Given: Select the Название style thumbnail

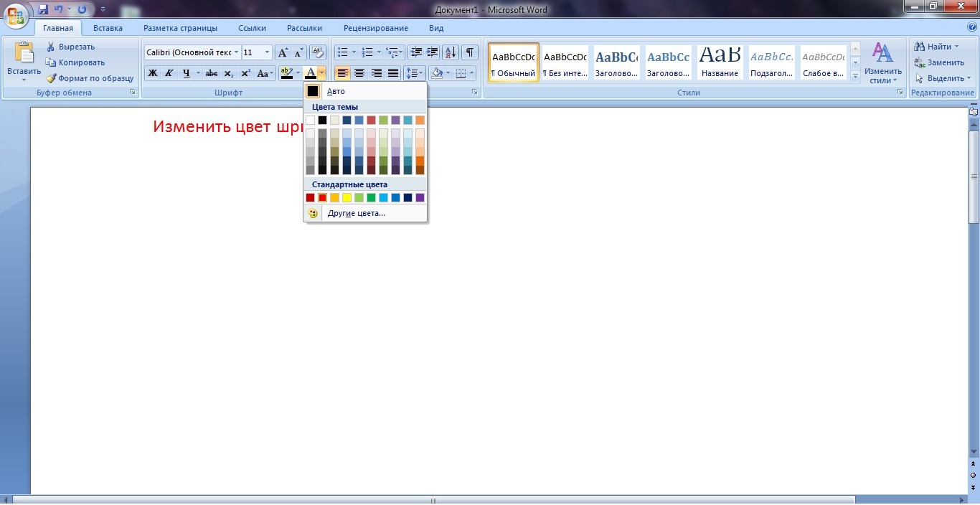Looking at the screenshot, I should click(720, 62).
